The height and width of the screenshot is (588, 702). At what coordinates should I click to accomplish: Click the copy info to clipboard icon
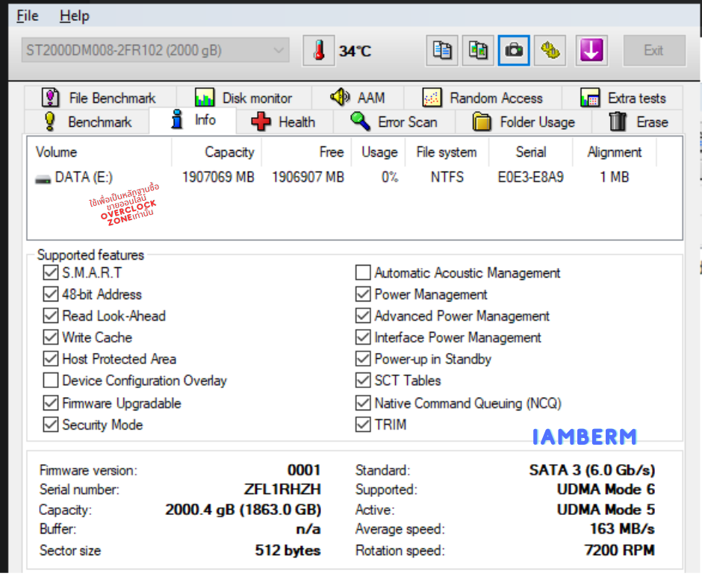click(443, 51)
